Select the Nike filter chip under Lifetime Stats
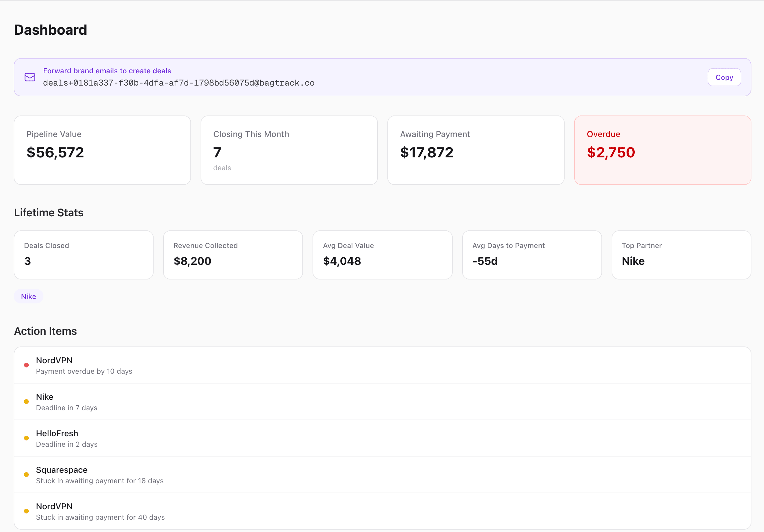 (x=28, y=296)
